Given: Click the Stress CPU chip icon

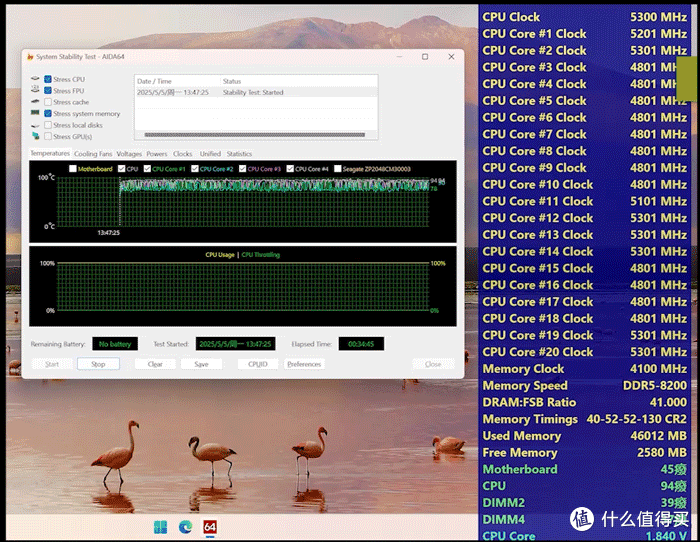Looking at the screenshot, I should (35, 79).
